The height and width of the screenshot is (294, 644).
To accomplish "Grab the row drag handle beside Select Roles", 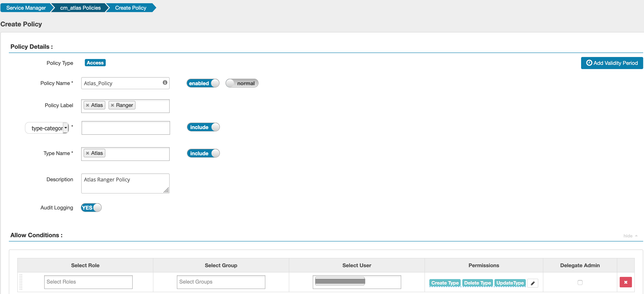I will (x=21, y=282).
